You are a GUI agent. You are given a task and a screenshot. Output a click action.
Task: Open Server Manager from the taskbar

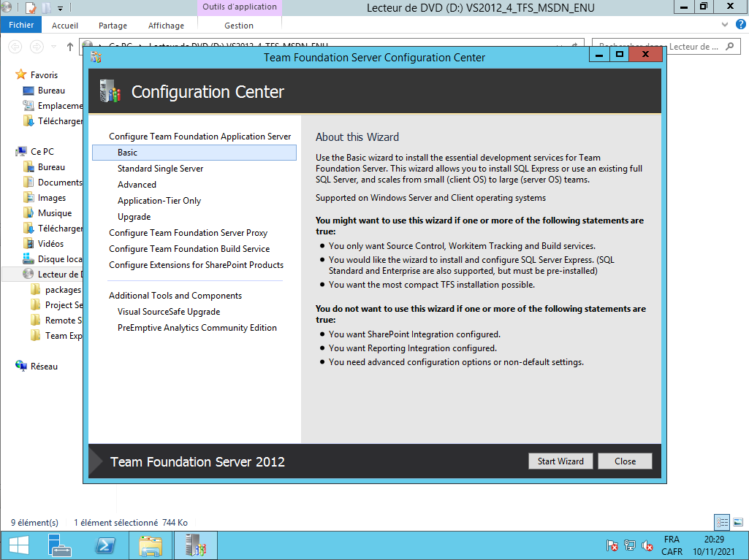[59, 545]
